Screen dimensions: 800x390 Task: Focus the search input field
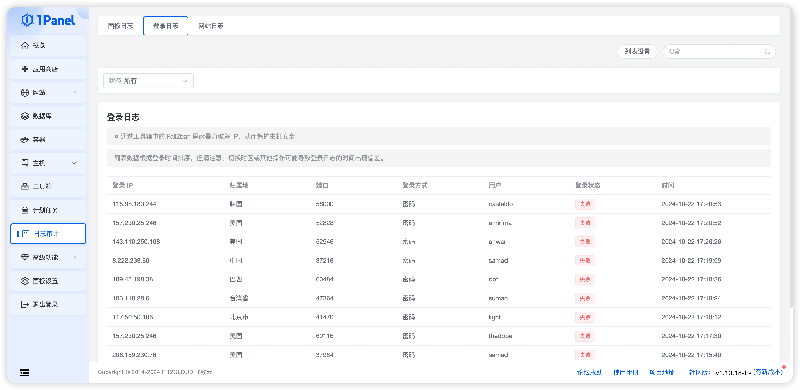[718, 52]
